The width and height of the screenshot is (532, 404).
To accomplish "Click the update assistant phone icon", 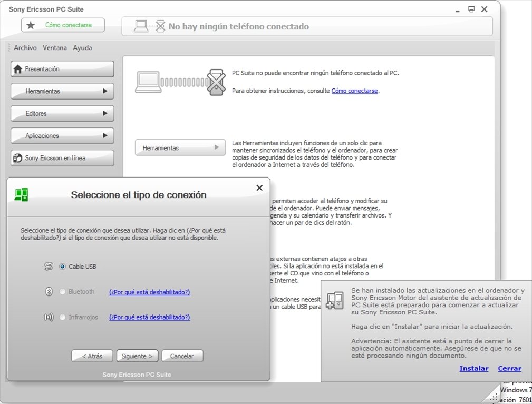I will click(335, 300).
